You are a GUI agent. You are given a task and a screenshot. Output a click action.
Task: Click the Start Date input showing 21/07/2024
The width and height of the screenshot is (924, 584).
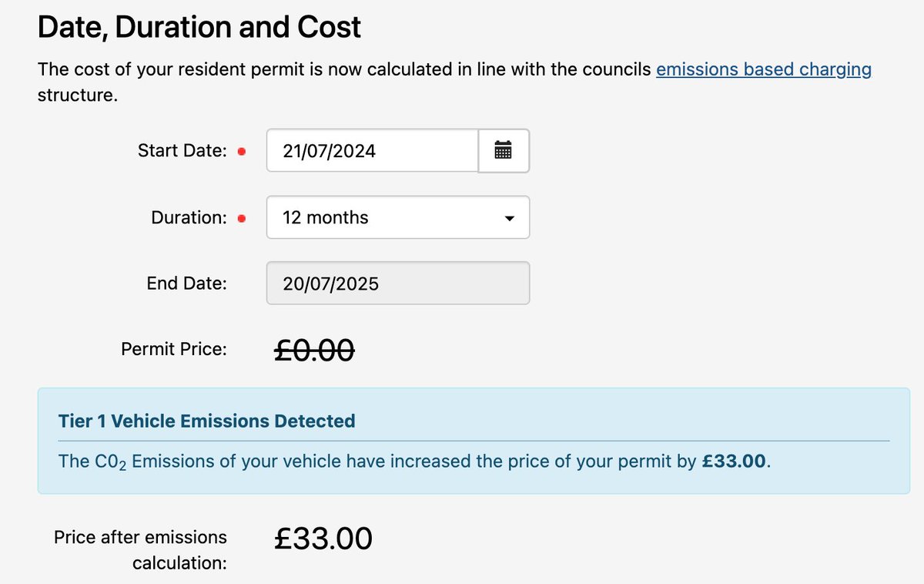pyautogui.click(x=373, y=150)
